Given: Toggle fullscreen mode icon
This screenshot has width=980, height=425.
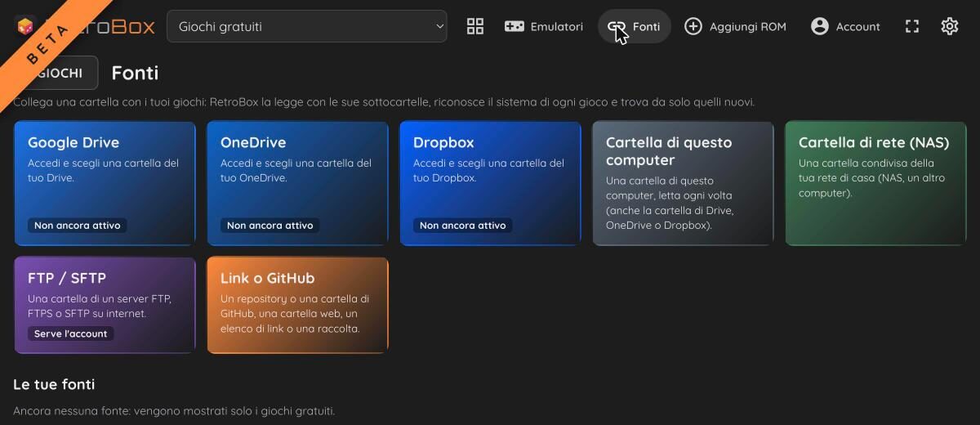Looking at the screenshot, I should [912, 26].
